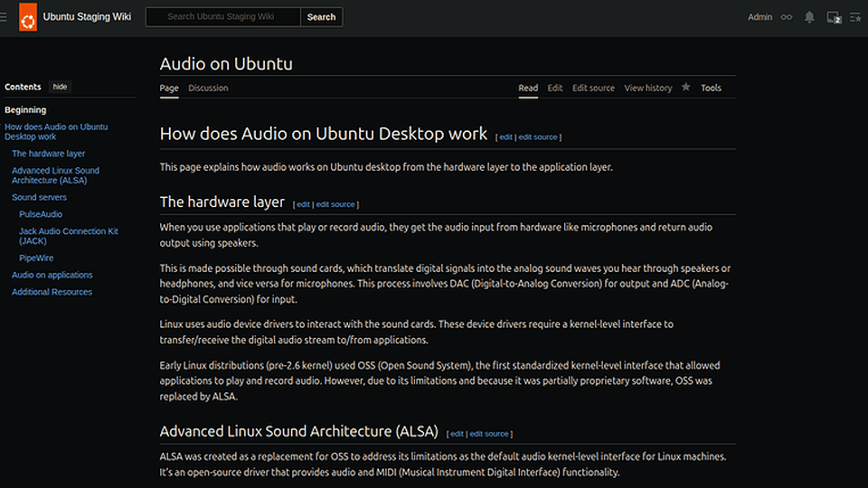The height and width of the screenshot is (488, 868).
Task: Open notices tray showing 2 notifications
Action: point(834,17)
